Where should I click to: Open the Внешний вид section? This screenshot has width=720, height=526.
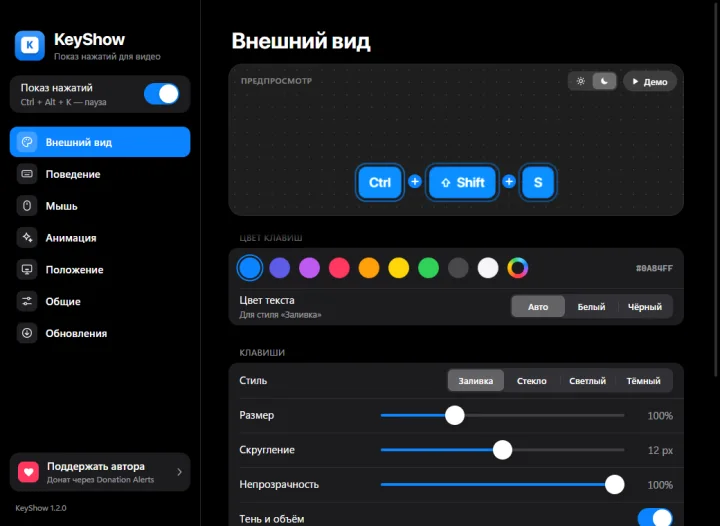tap(100, 142)
